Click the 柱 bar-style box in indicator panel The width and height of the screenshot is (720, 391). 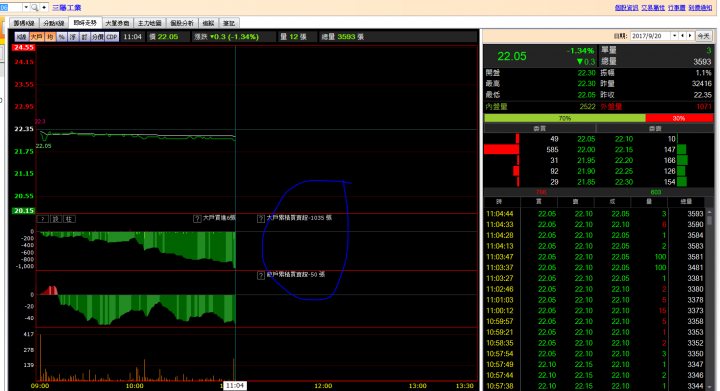click(x=69, y=219)
